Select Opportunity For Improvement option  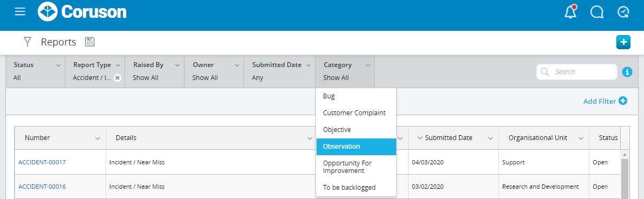[x=356, y=167]
